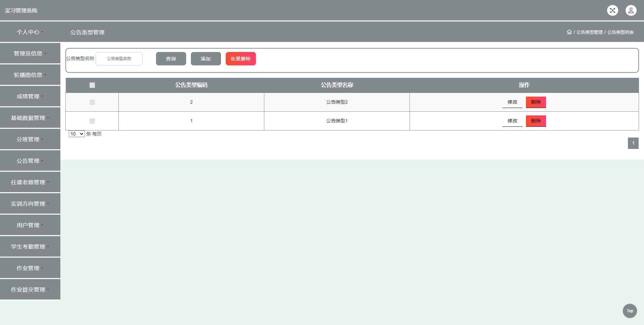Viewport: 644px width, 325px height.
Task: Expand the 轮播图信息 sidebar menu
Action: (x=30, y=75)
